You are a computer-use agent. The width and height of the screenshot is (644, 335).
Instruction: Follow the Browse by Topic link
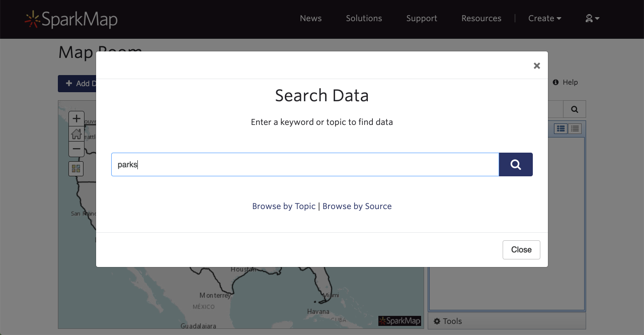[x=284, y=206]
